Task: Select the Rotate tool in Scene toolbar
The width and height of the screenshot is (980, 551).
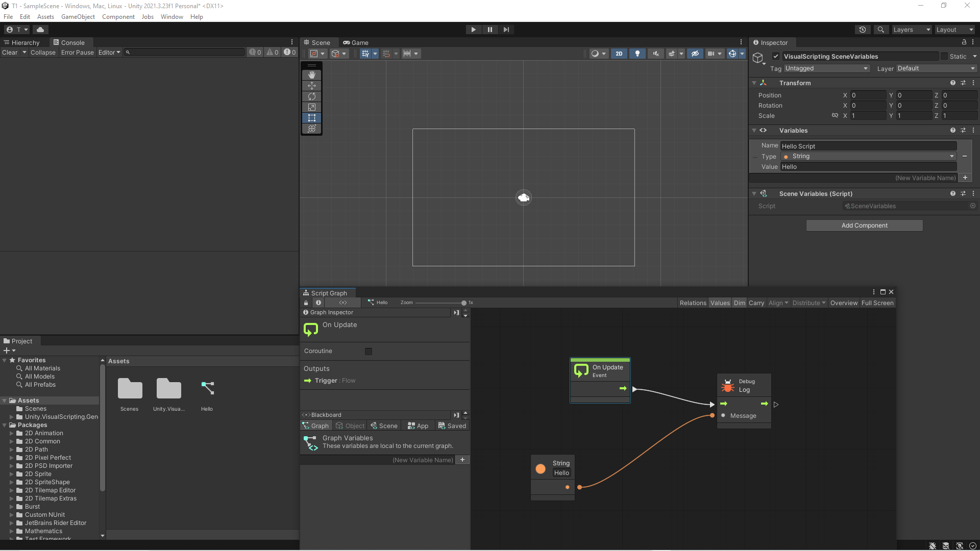Action: click(312, 96)
